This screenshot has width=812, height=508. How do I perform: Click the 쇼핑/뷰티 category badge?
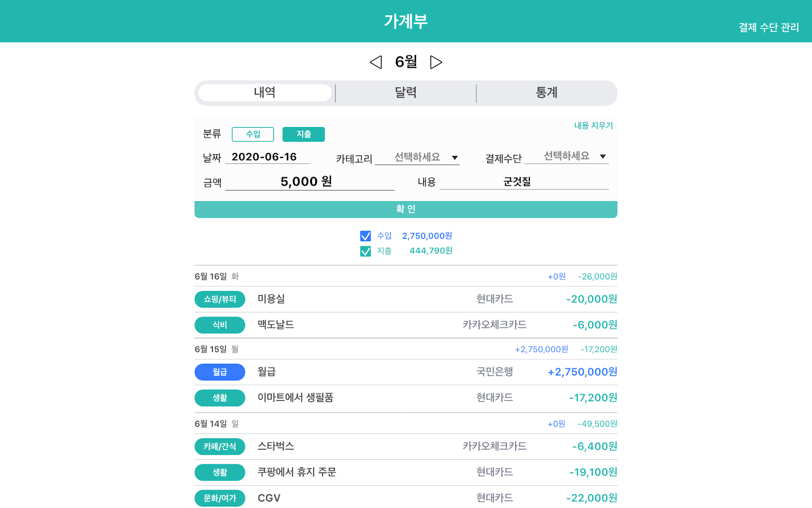click(x=220, y=299)
